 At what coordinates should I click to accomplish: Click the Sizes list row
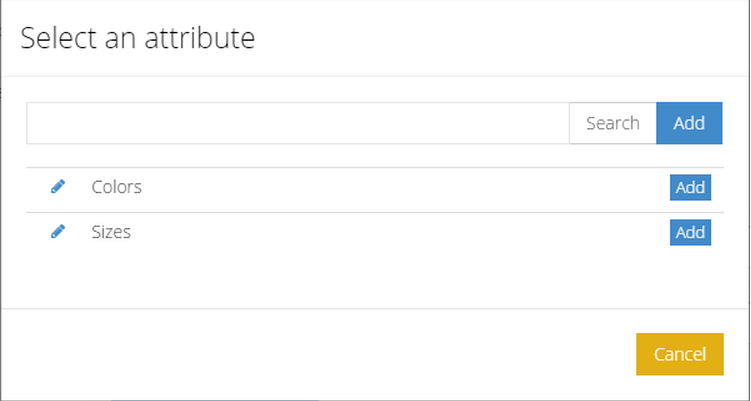(375, 235)
